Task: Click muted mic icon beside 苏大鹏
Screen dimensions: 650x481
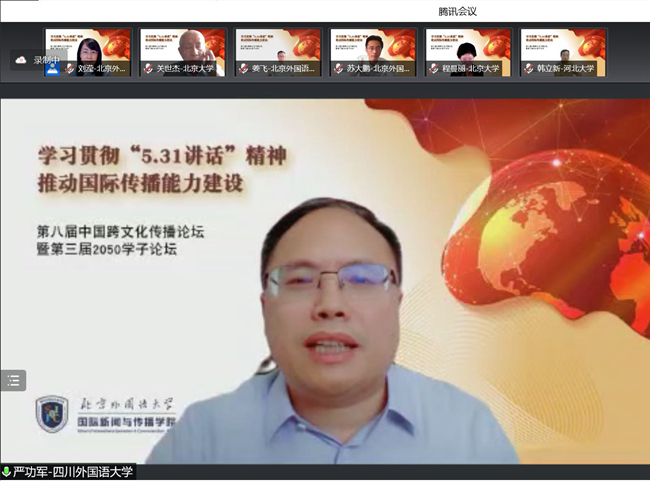Action: pyautogui.click(x=338, y=68)
